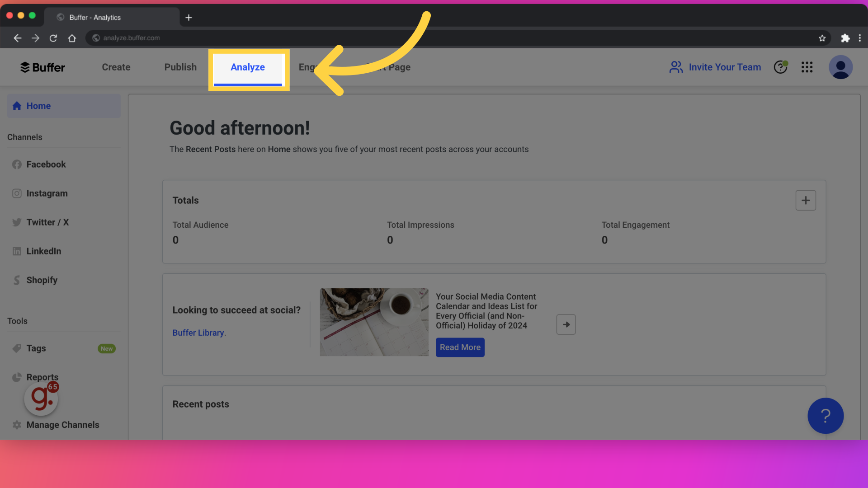The height and width of the screenshot is (488, 868).
Task: Select the Shopify channel icon
Action: [x=16, y=280]
